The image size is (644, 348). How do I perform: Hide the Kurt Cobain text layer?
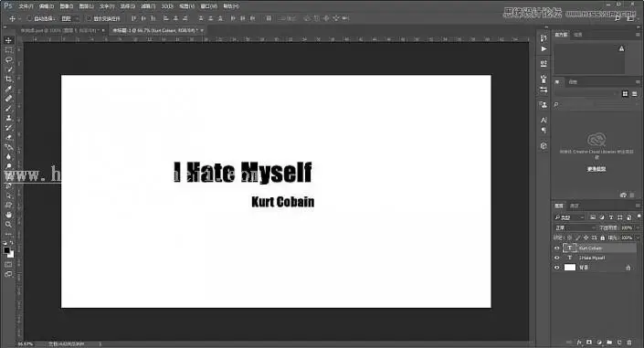pos(557,248)
